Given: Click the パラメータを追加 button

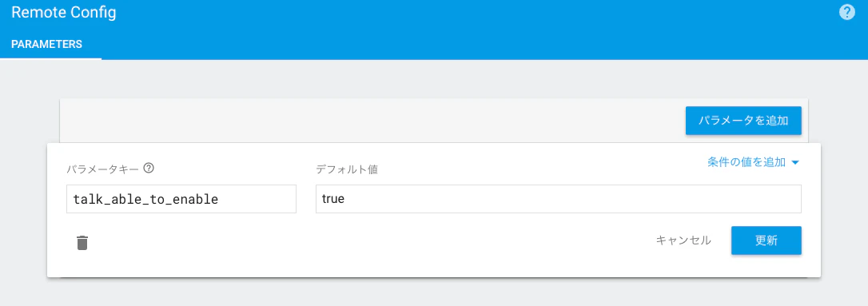Looking at the screenshot, I should 743,121.
